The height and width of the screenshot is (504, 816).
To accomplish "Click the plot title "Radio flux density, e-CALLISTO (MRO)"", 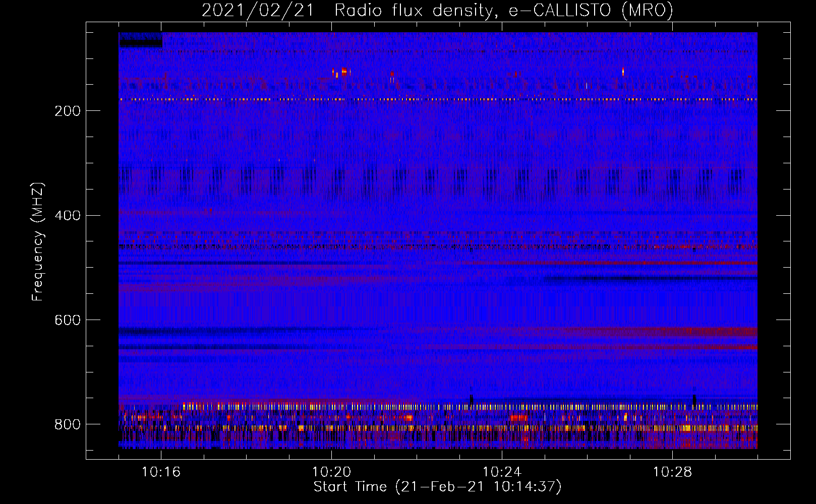I will pyautogui.click(x=504, y=10).
